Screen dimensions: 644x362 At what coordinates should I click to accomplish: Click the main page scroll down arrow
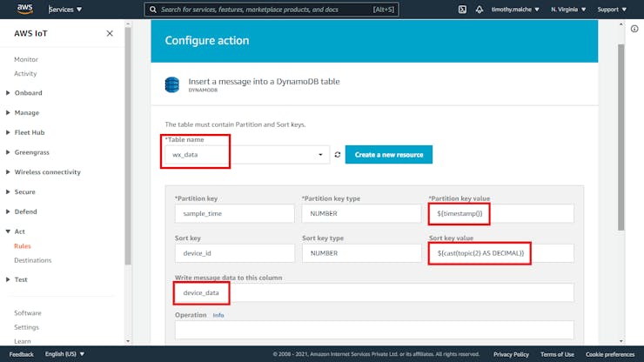click(621, 341)
